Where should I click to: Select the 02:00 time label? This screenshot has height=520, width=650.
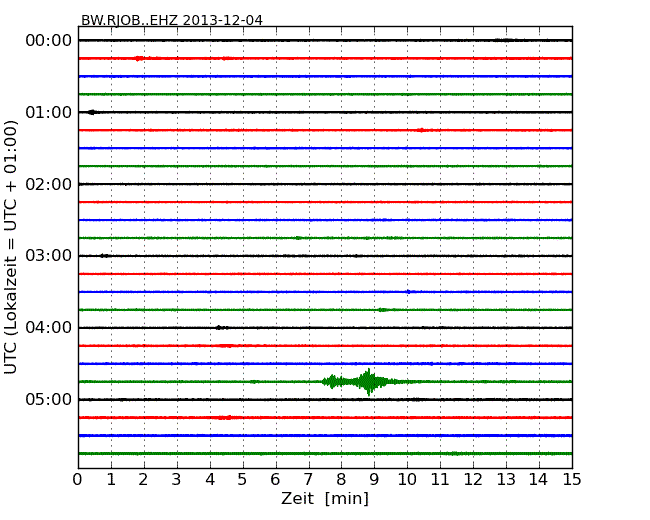tap(49, 184)
